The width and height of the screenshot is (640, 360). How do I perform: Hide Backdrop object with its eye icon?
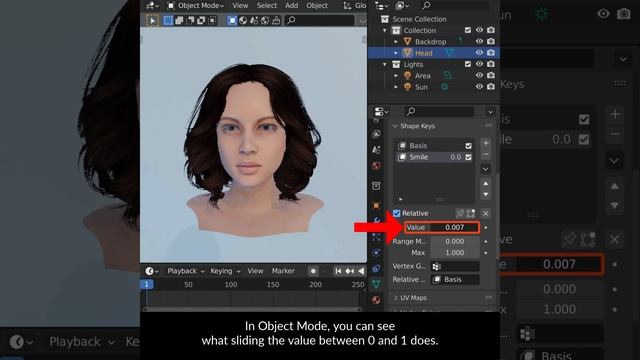click(x=479, y=41)
